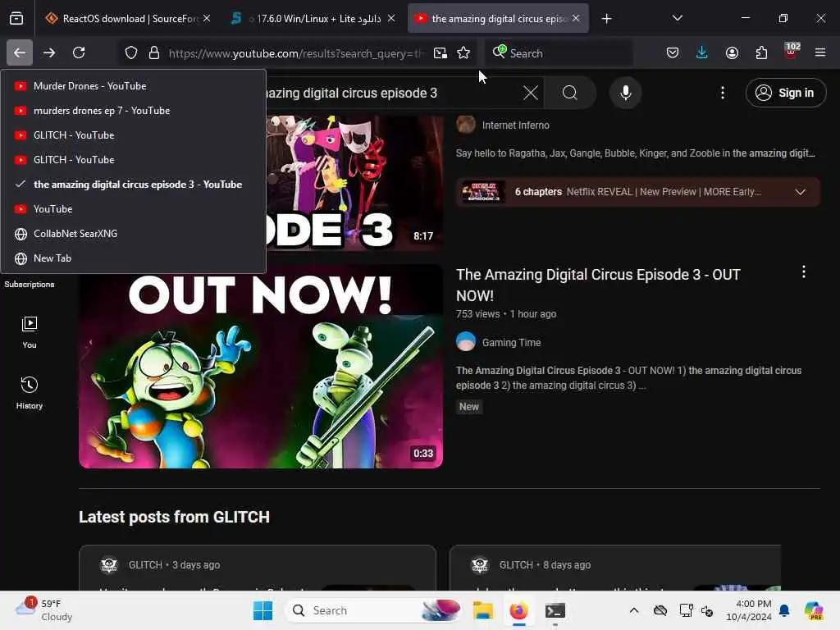Select murders drones ep 7 history entry
Image resolution: width=840 pixels, height=630 pixels.
click(134, 111)
